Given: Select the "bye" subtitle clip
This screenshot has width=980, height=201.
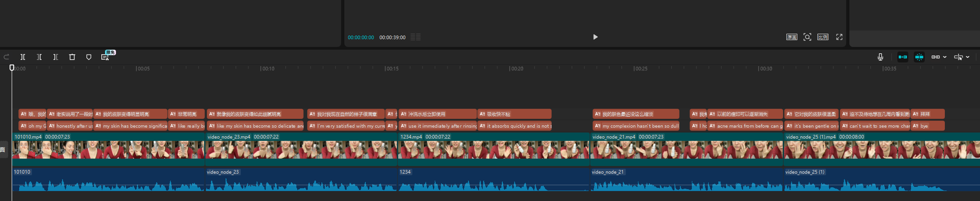Looking at the screenshot, I should tap(927, 126).
